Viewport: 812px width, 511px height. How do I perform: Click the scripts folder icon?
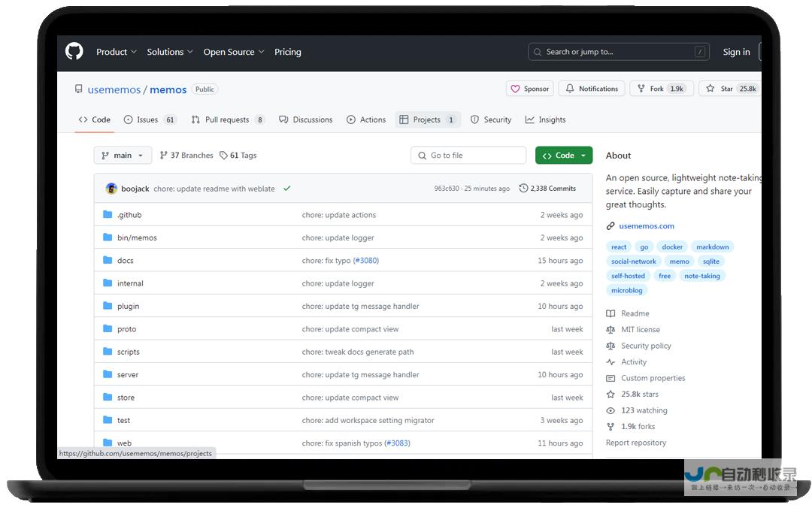[x=108, y=351]
